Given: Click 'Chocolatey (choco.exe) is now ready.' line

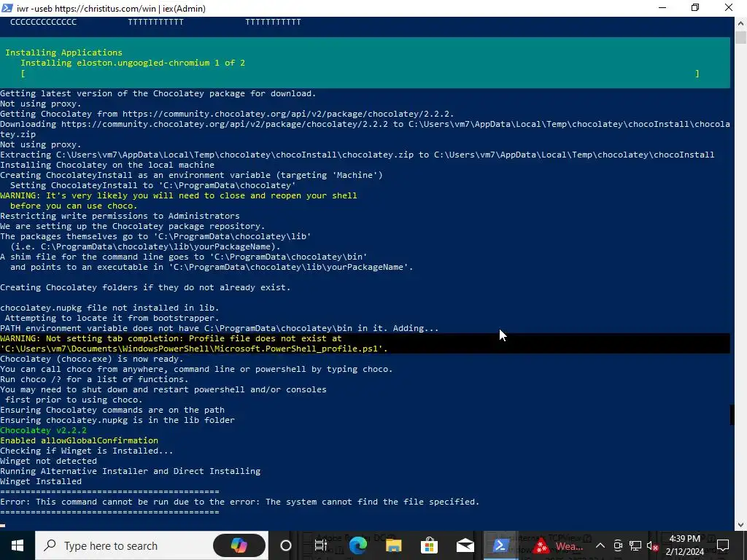Looking at the screenshot, I should click(91, 359).
